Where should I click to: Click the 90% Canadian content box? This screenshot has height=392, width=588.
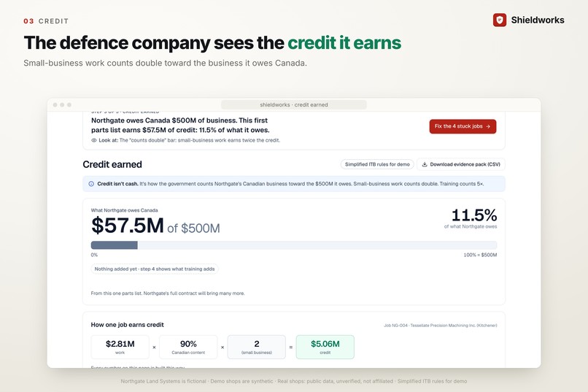coord(188,347)
